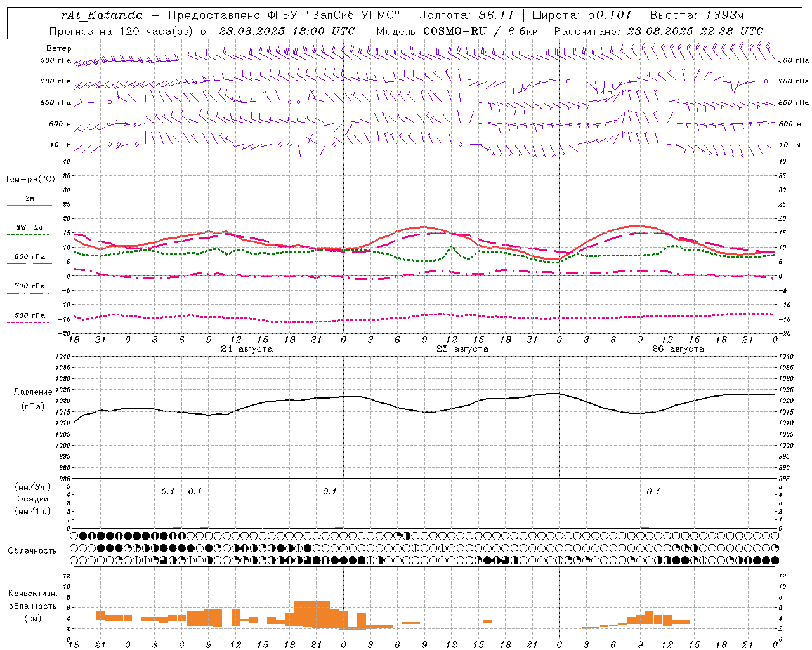
Task: Click the Модель COSMO-RU / 6.6км text
Action: 457,31
